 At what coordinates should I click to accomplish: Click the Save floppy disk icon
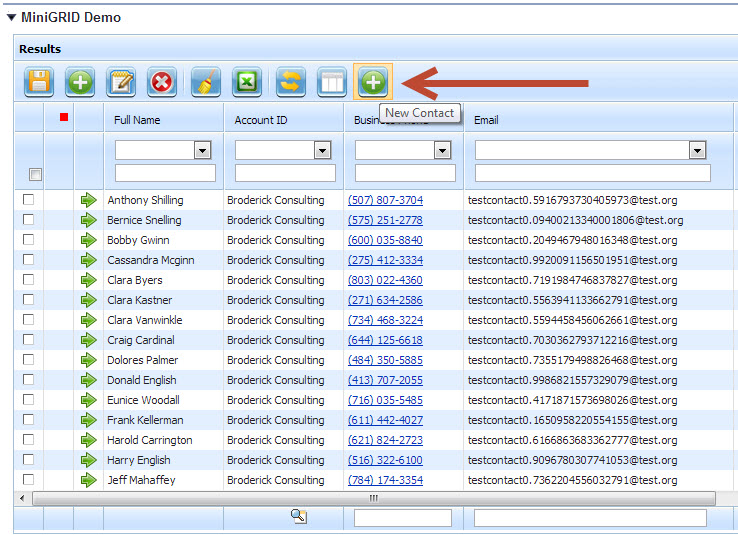click(39, 82)
